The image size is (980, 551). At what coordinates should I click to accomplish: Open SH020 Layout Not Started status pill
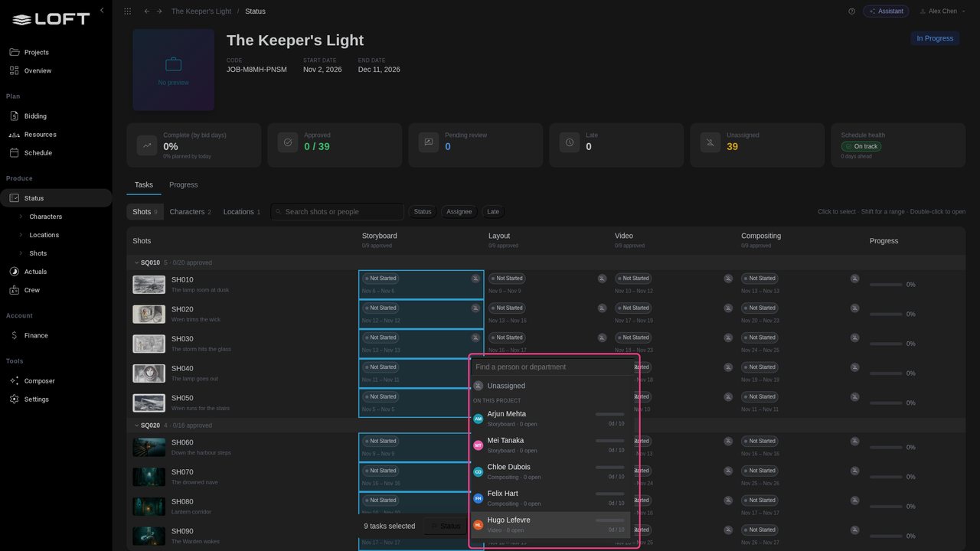[506, 308]
